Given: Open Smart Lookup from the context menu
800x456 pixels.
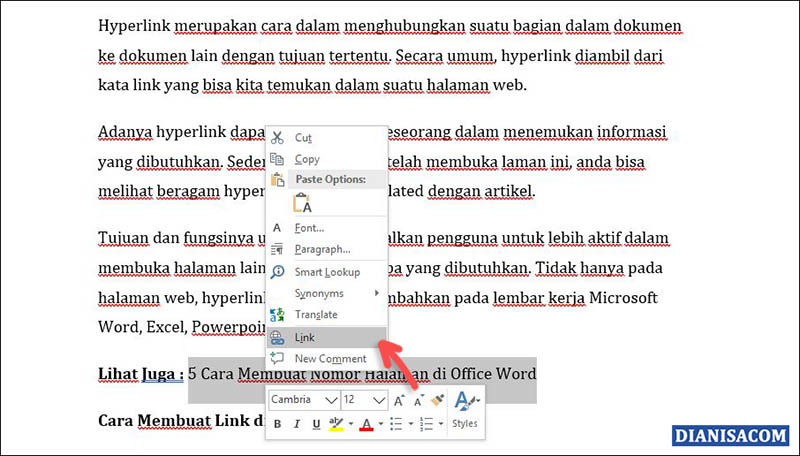Looking at the screenshot, I should click(x=327, y=272).
